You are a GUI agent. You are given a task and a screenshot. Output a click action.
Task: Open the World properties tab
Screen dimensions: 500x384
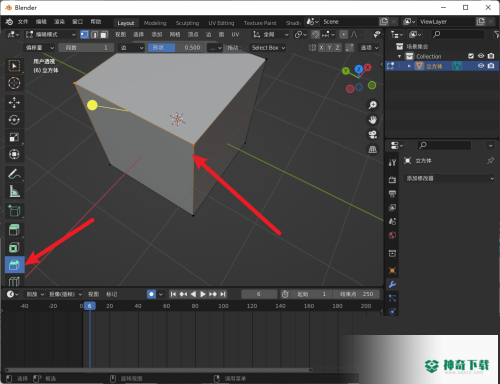(x=392, y=235)
